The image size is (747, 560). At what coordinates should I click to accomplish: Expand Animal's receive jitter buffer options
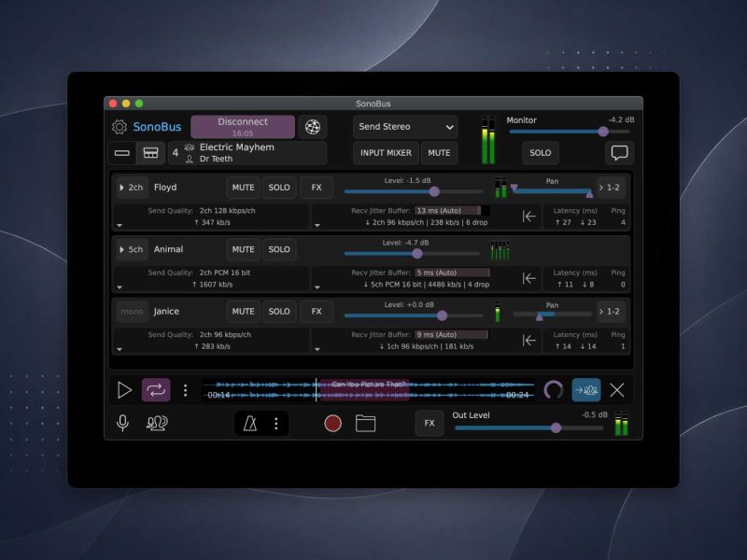click(317, 287)
